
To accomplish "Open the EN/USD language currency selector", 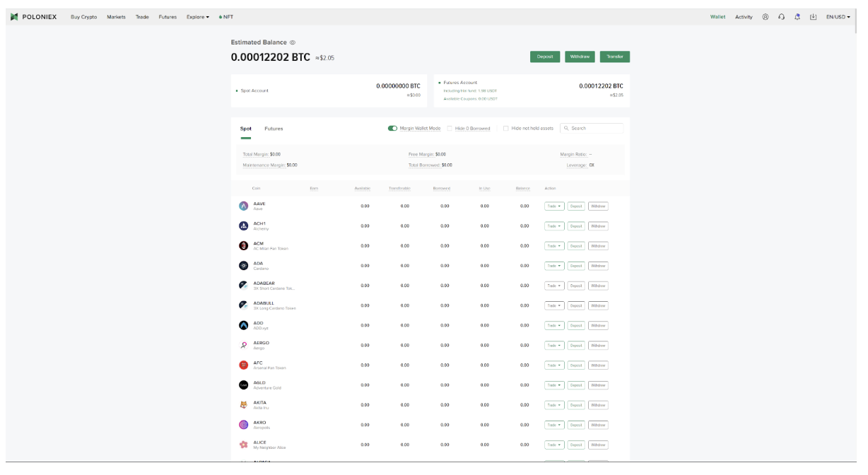I will coord(838,17).
